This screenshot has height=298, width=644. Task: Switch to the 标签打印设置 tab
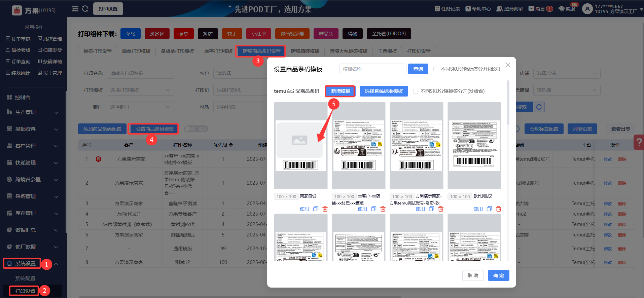[98, 51]
